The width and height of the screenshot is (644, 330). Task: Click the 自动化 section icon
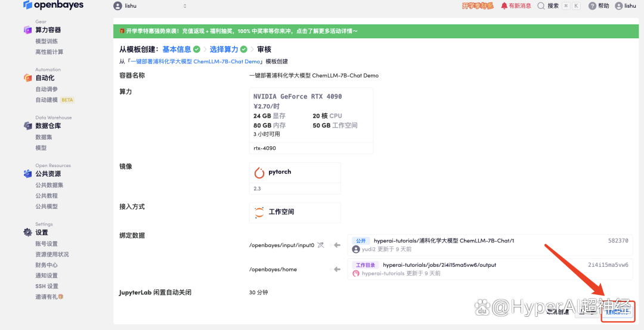click(x=27, y=78)
